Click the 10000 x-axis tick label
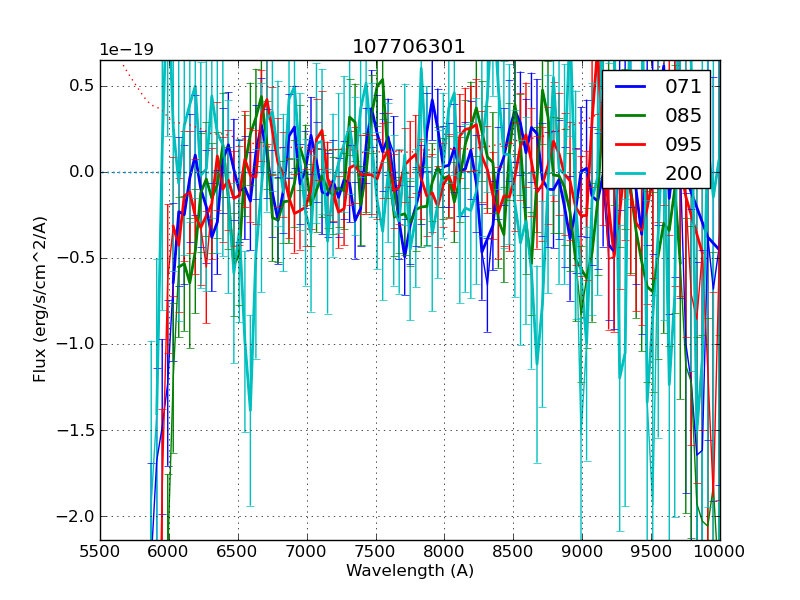This screenshot has width=800, height=600. point(719,551)
